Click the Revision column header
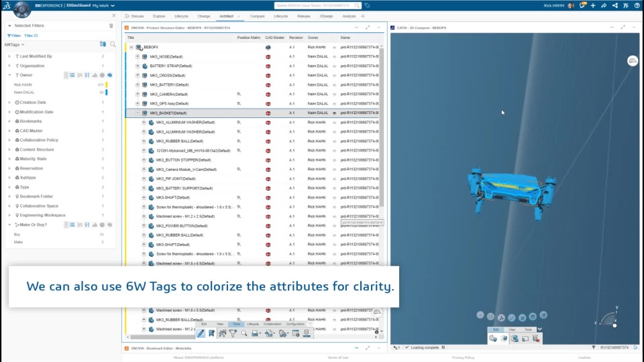Viewport: 644px width, 362px height. (x=296, y=38)
